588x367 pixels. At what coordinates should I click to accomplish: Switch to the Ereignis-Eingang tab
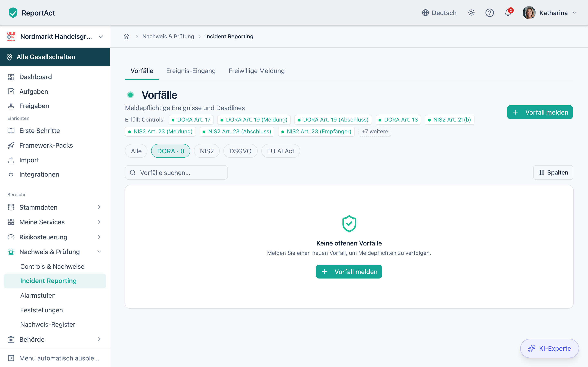pyautogui.click(x=191, y=71)
